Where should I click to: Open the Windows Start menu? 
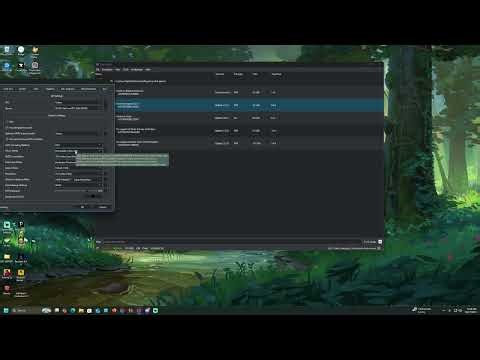(6, 310)
